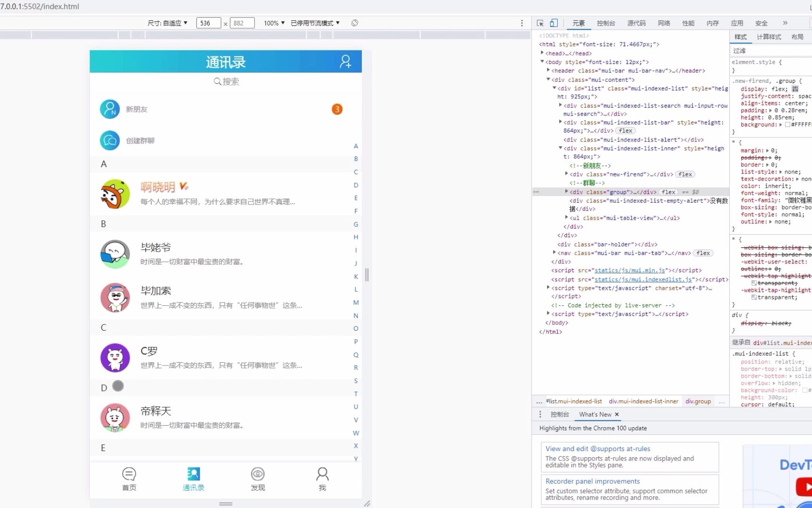
Task: Click the #FFFFFF background color swatch
Action: (x=788, y=125)
